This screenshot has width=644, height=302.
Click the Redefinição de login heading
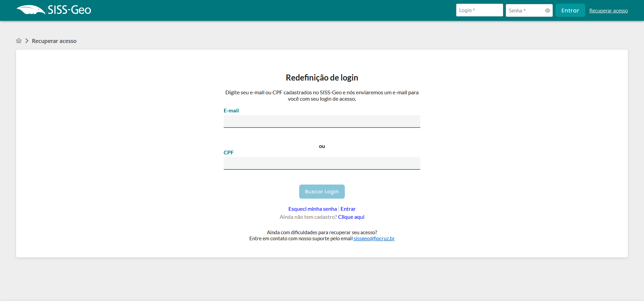point(322,78)
